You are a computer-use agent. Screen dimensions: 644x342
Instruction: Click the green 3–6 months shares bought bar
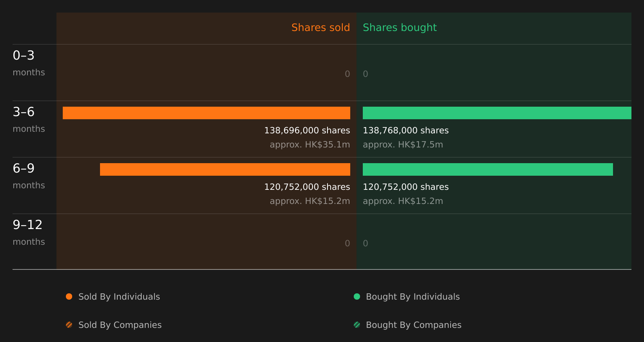(x=497, y=113)
